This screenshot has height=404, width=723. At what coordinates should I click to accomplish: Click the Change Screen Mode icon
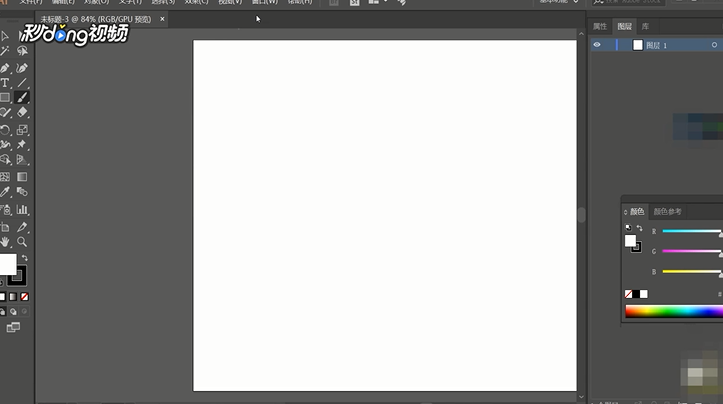click(13, 327)
